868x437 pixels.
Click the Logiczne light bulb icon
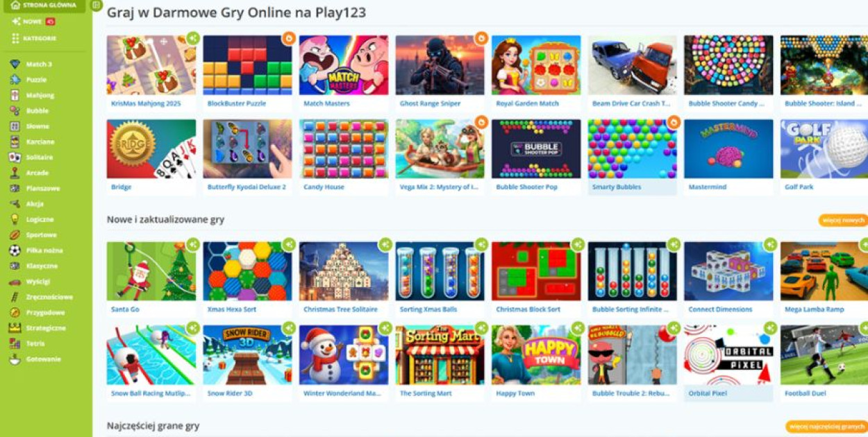point(15,219)
